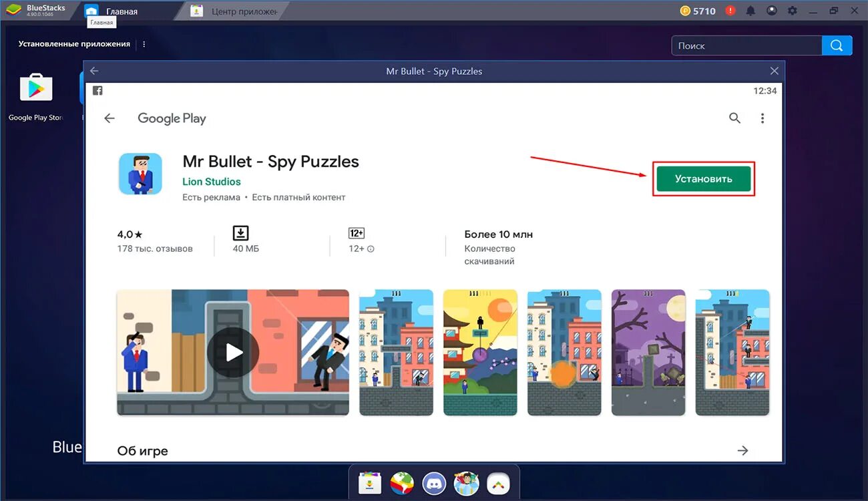The image size is (868, 501).
Task: Open the purple graveyard screenshot
Action: pos(648,352)
